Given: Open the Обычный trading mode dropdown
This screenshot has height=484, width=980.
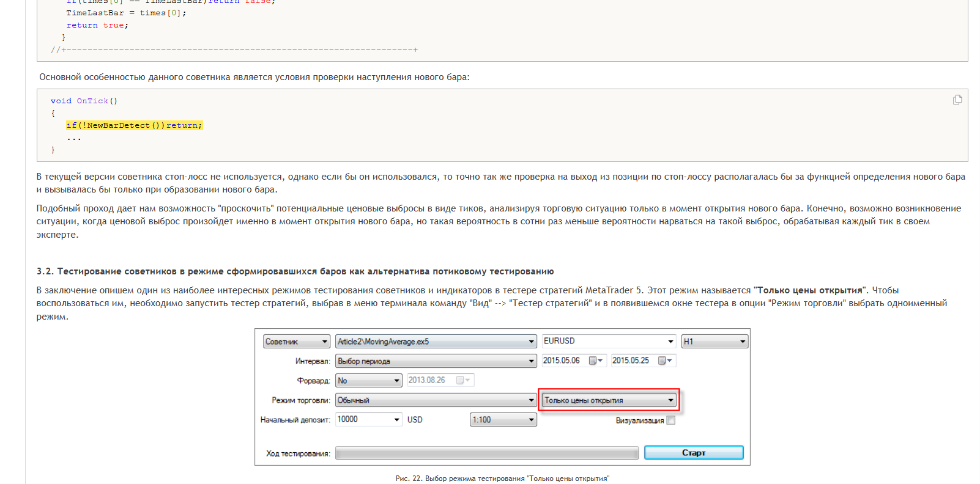Looking at the screenshot, I should 436,400.
